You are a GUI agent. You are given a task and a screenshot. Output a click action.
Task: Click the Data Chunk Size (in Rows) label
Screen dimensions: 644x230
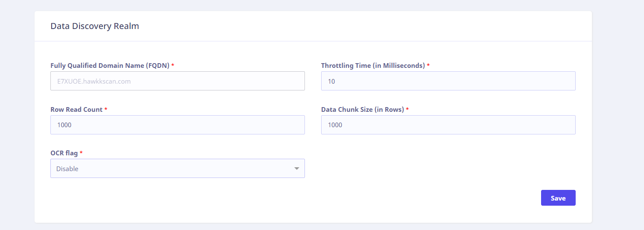click(362, 110)
